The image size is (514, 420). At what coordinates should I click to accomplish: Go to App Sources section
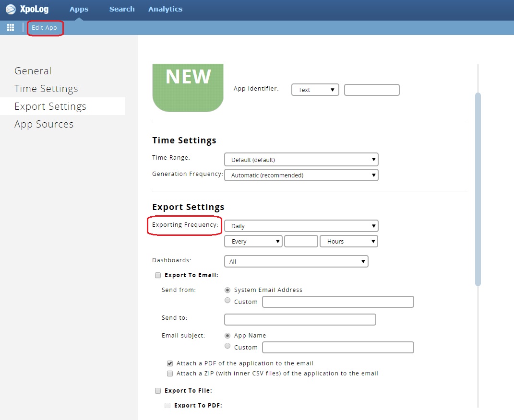44,124
